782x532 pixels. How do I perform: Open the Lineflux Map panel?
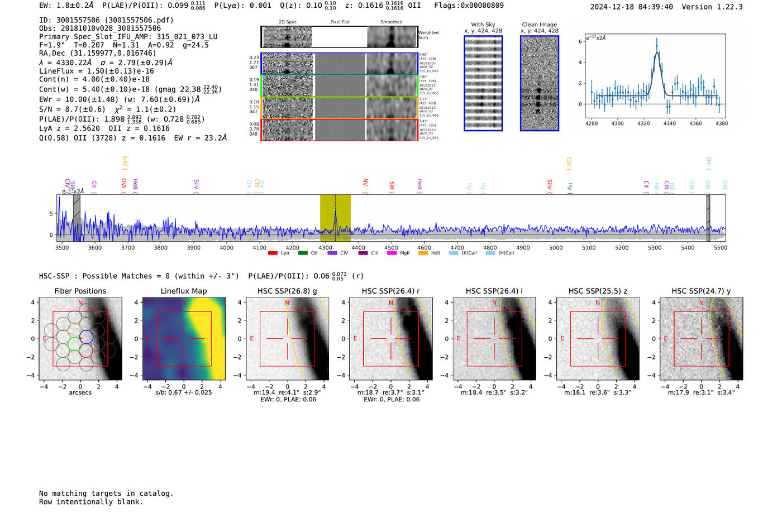(184, 339)
